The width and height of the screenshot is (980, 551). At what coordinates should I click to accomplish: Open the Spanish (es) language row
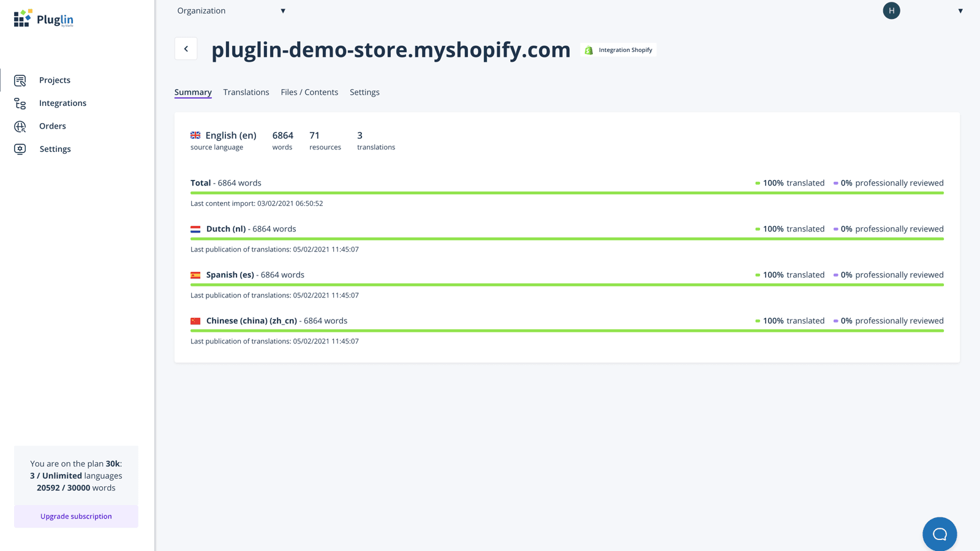[230, 275]
